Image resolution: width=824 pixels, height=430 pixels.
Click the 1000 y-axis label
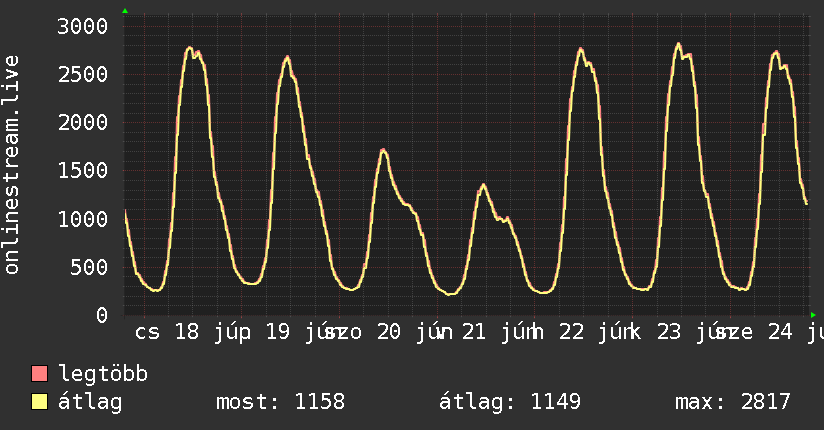click(x=82, y=219)
